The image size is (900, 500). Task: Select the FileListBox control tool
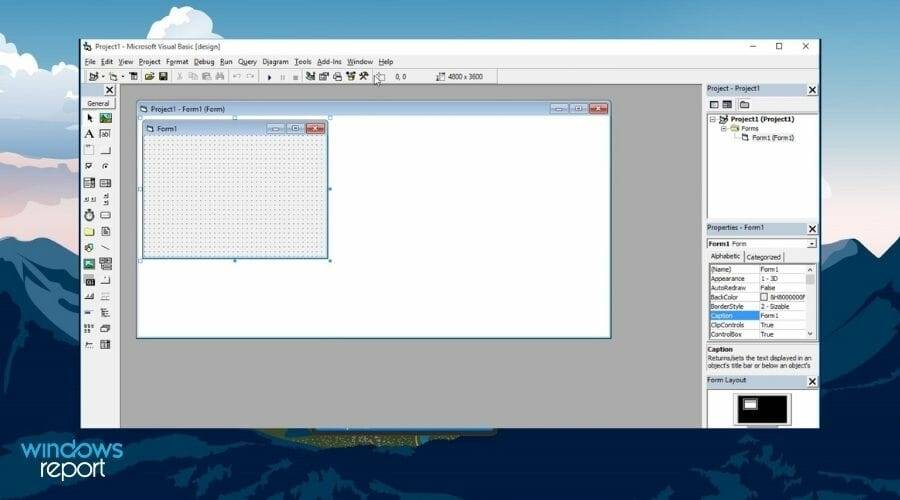pyautogui.click(x=106, y=231)
